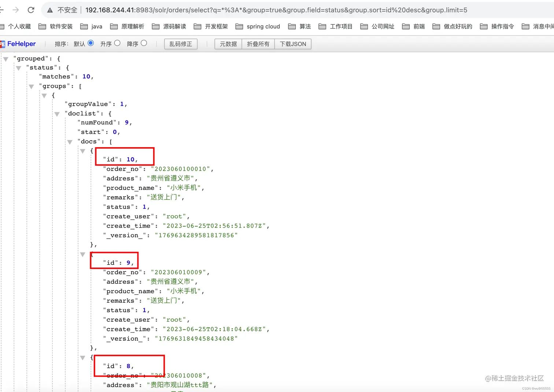Click the "matches" value 10
The width and height of the screenshot is (554, 392).
pos(86,76)
